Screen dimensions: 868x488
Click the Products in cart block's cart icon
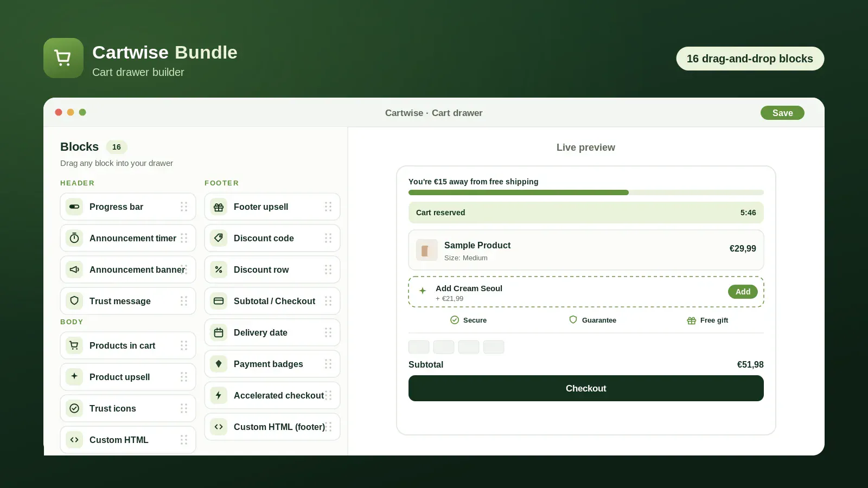click(74, 345)
